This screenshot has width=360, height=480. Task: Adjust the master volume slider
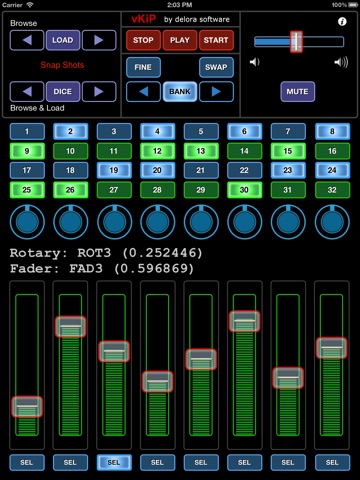[x=299, y=42]
